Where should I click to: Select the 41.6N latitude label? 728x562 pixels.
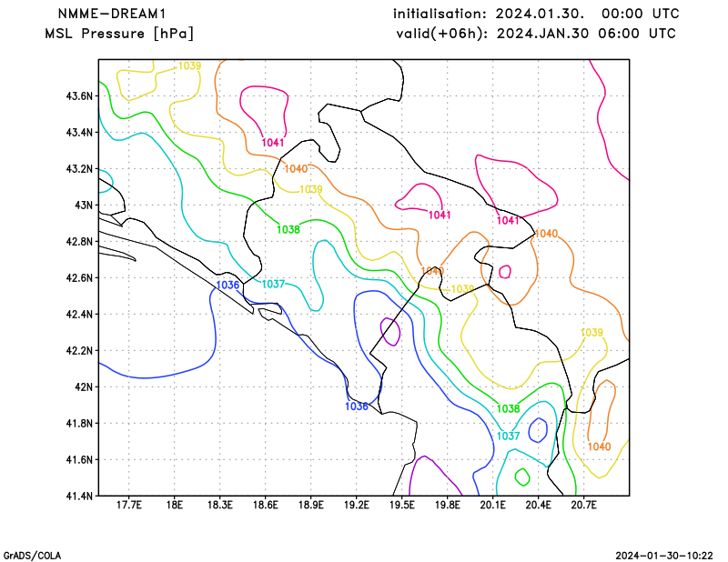[79, 460]
